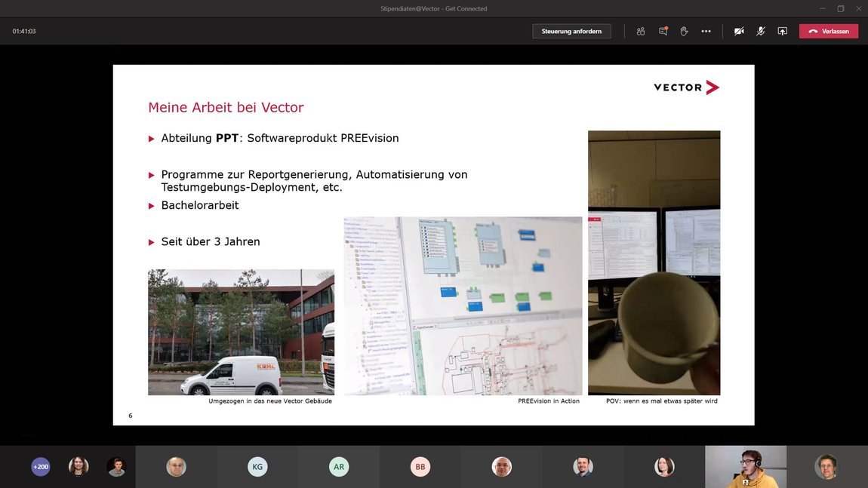This screenshot has width=868, height=488.
Task: Raise hand using the hand icon
Action: (x=685, y=32)
